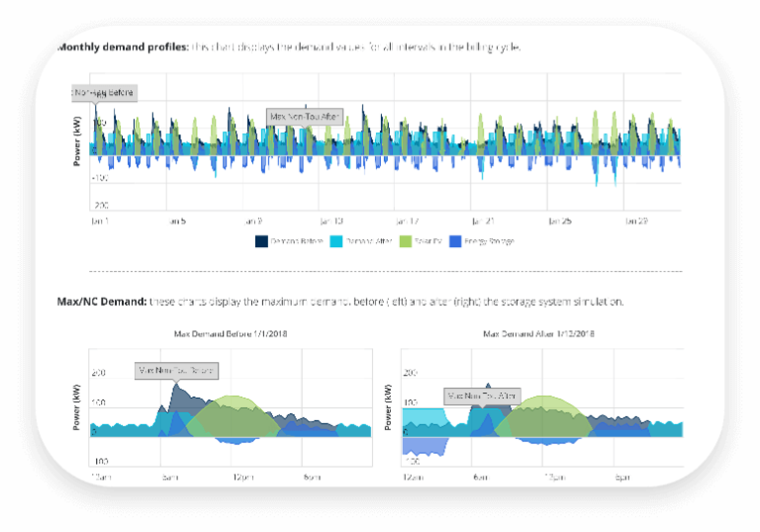Click the Demand Before dark navy legend swatch
Viewport: 760px width, 532px height.
[x=262, y=240]
